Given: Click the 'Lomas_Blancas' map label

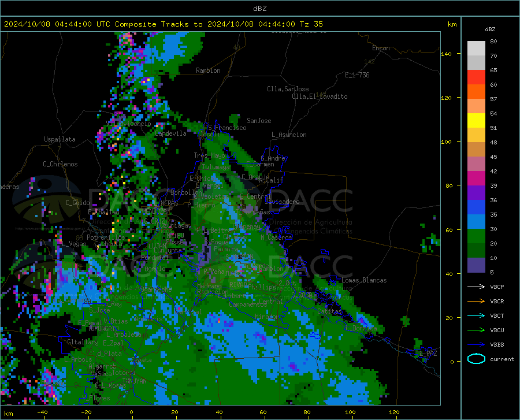Looking at the screenshot, I should click(364, 280).
